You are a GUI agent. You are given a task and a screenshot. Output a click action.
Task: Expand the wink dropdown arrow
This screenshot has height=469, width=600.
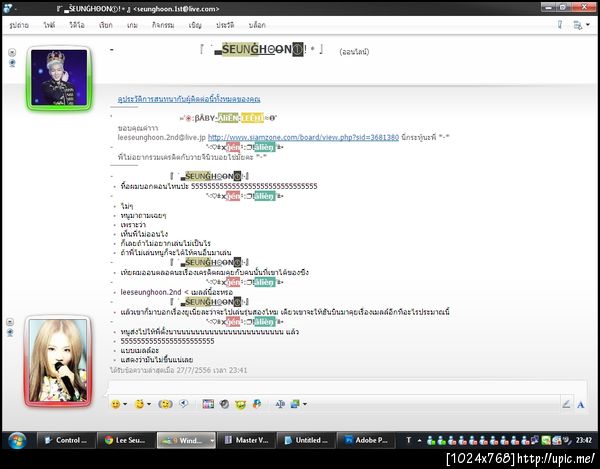coord(149,404)
